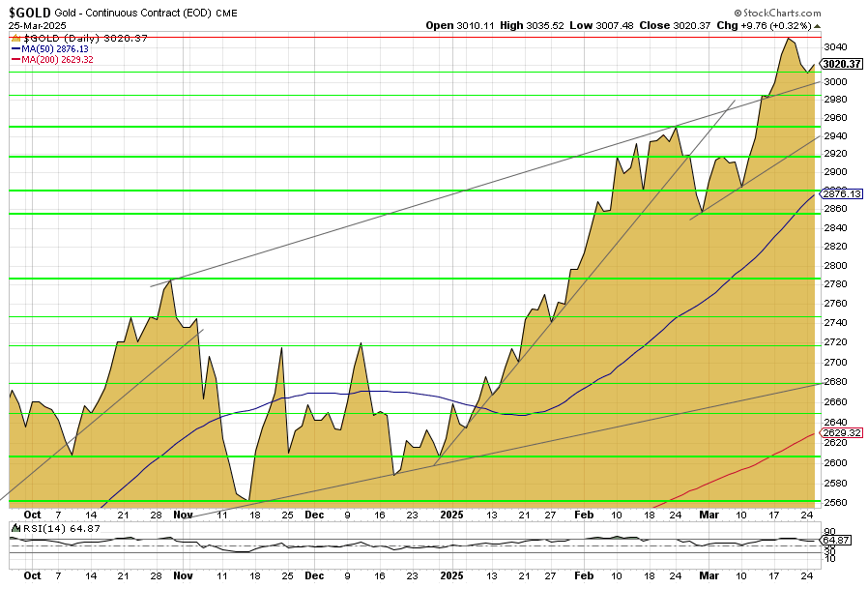This screenshot has width=868, height=589.
Task: Click the red 2629.32 MA(200) price tag
Action: [x=843, y=433]
